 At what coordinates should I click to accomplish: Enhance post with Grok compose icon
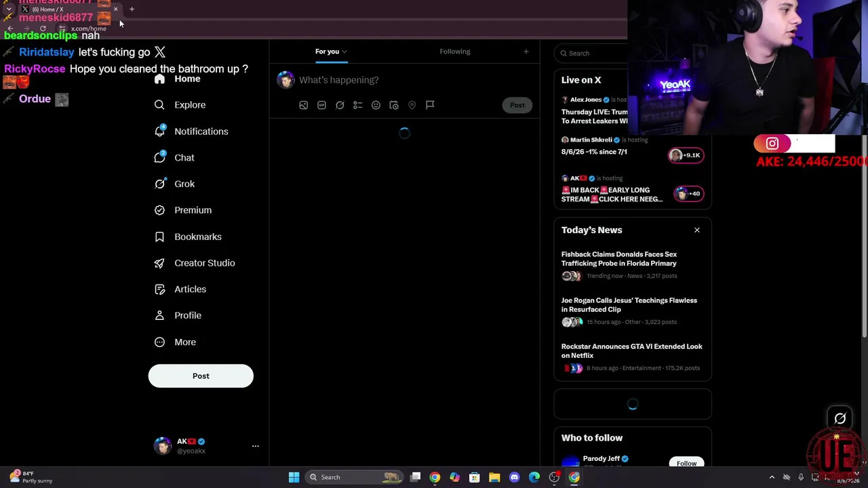pyautogui.click(x=340, y=105)
